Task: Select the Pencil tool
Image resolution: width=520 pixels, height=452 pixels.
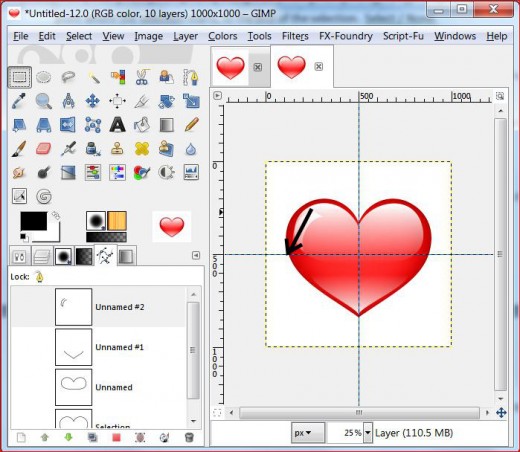Action: pyautogui.click(x=191, y=125)
